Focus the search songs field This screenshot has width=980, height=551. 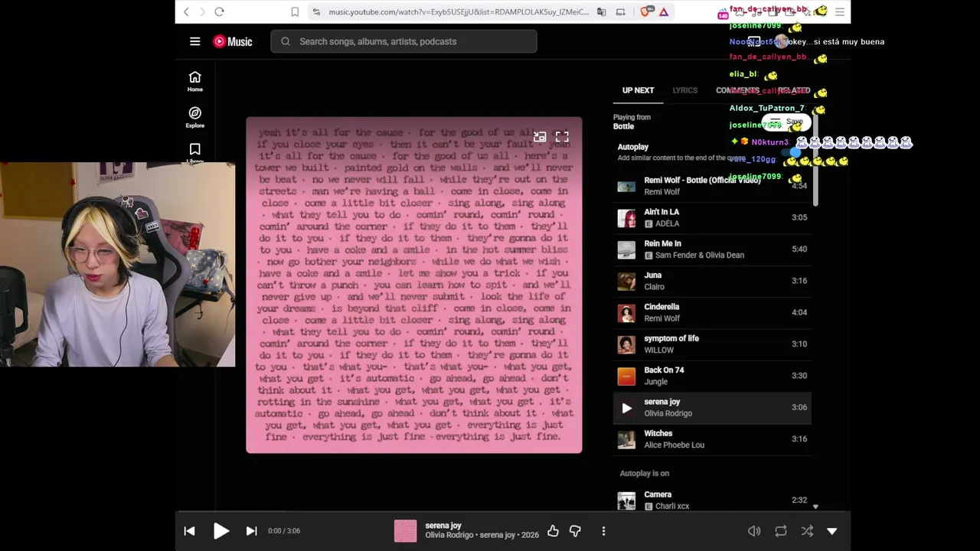tap(403, 41)
